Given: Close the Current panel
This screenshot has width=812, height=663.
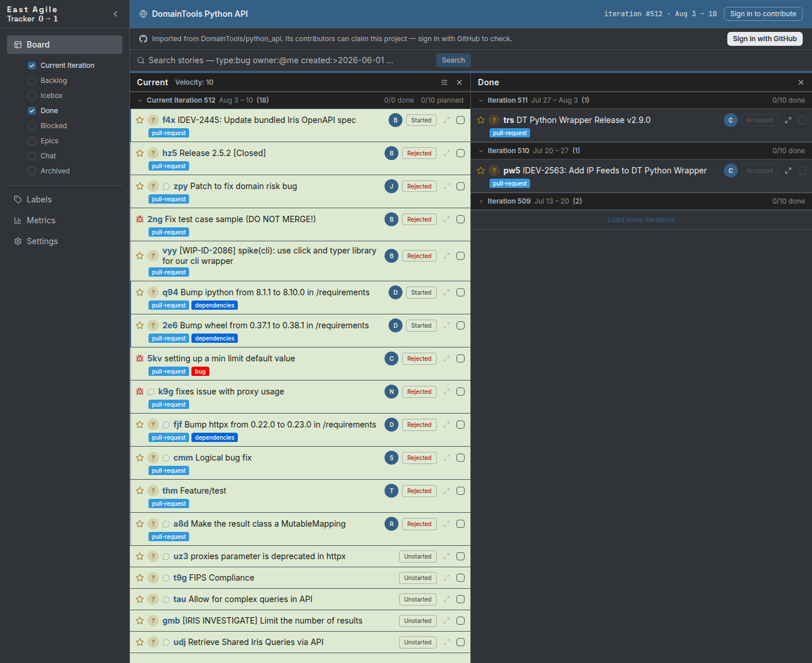Looking at the screenshot, I should click(x=459, y=82).
